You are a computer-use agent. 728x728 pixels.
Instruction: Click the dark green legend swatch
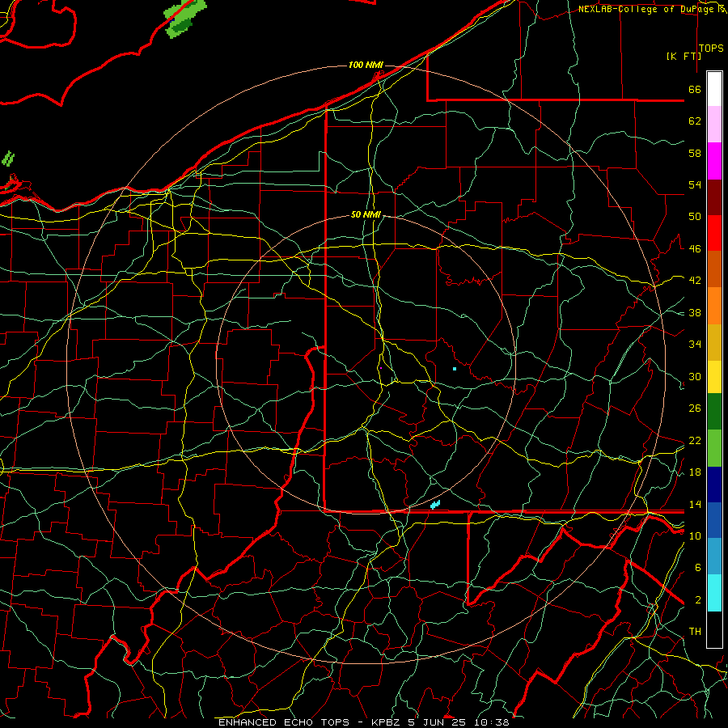point(714,412)
